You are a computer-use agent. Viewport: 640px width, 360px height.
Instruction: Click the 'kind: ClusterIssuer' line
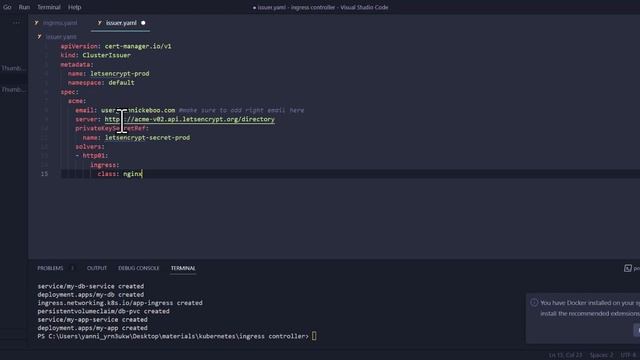tap(96, 56)
